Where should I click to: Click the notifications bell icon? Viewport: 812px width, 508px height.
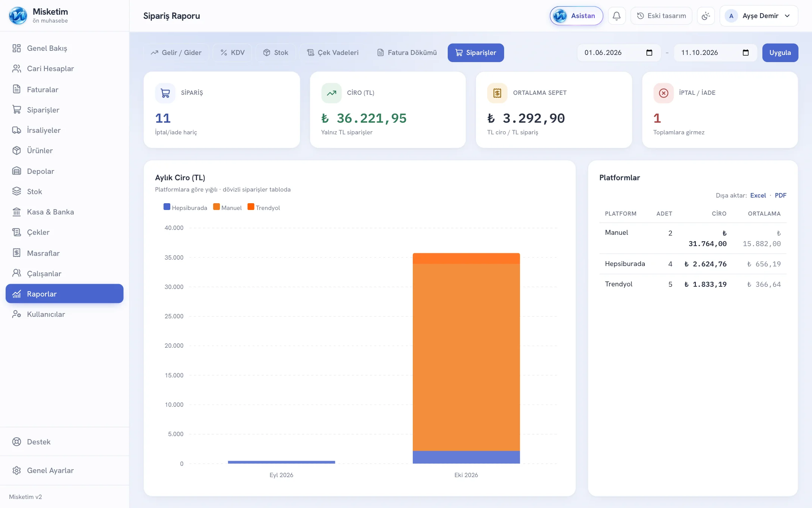click(x=617, y=16)
